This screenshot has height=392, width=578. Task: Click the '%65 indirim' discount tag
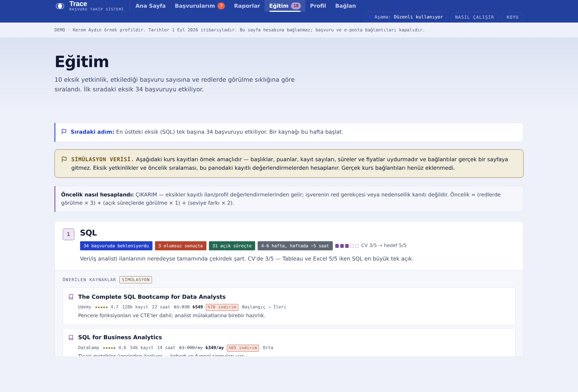coord(243,348)
